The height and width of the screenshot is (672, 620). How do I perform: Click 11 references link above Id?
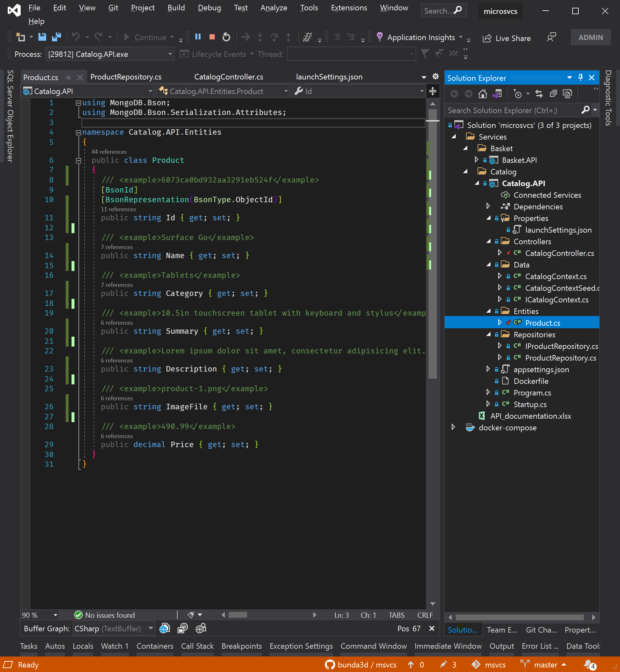tap(119, 209)
